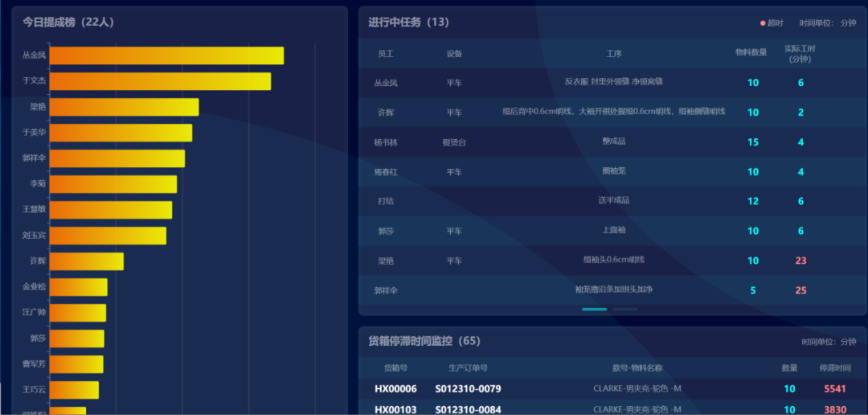The width and height of the screenshot is (868, 415).
Task: Click the 袖笼撸沿条加别头加净 process cell
Action: tap(614, 289)
